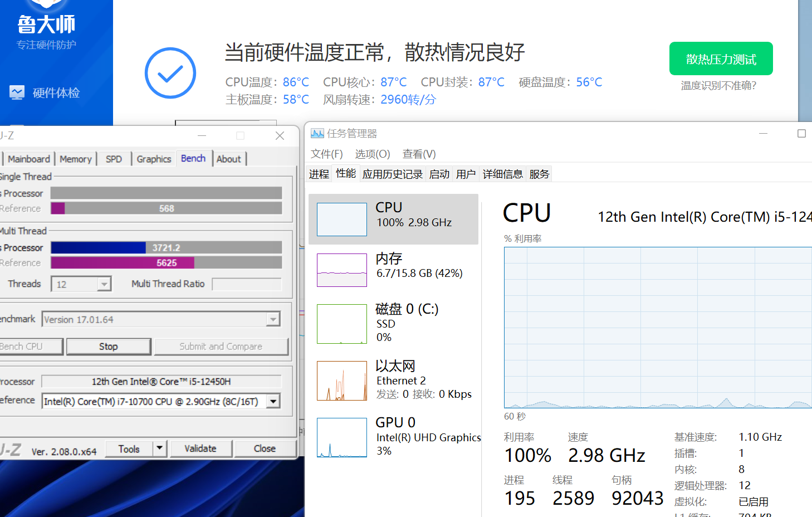The image size is (812, 517).
Task: Click the CPU温度 86°C reading
Action: tap(267, 82)
